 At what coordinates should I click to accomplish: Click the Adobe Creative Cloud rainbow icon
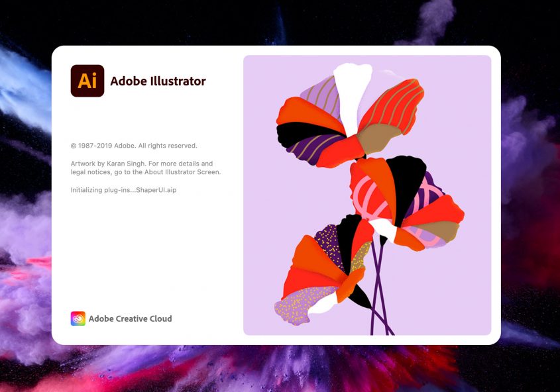[x=78, y=318]
